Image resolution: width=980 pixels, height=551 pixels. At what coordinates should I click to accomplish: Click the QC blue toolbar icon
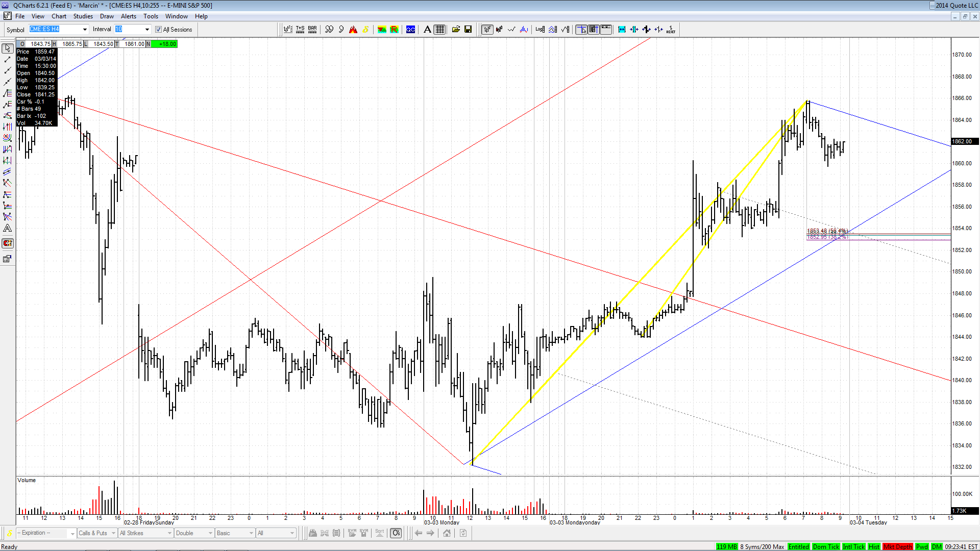410,30
